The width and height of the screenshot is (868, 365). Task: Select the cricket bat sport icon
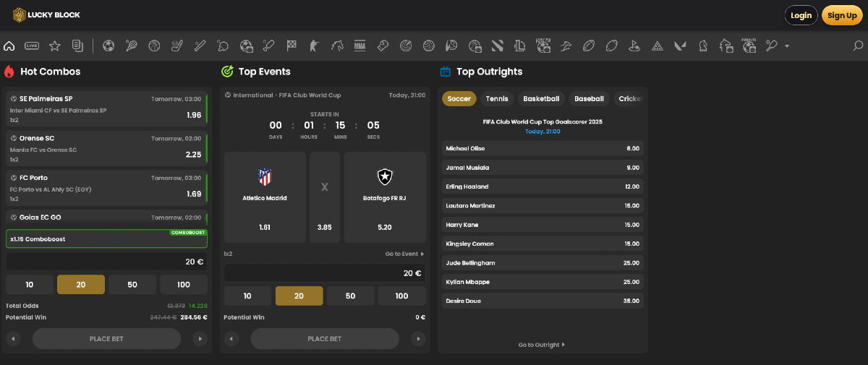pyautogui.click(x=268, y=46)
